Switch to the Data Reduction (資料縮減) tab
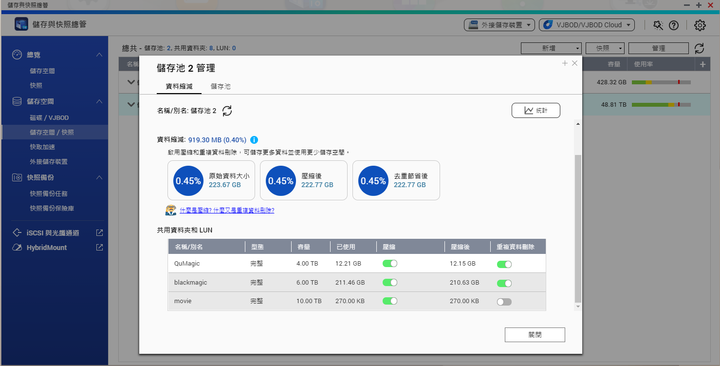This screenshot has width=720, height=366. coord(179,86)
